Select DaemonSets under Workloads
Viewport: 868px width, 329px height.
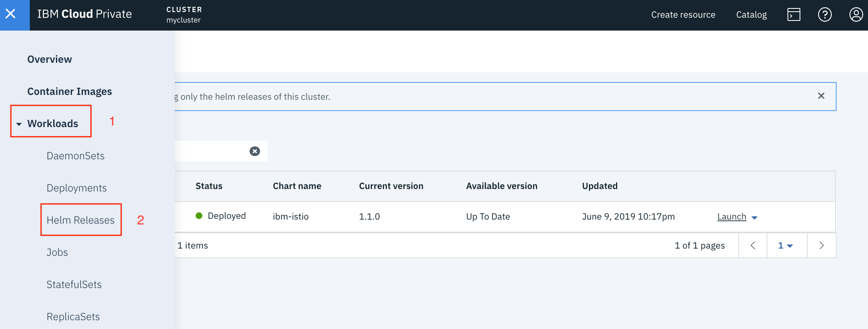(x=76, y=156)
